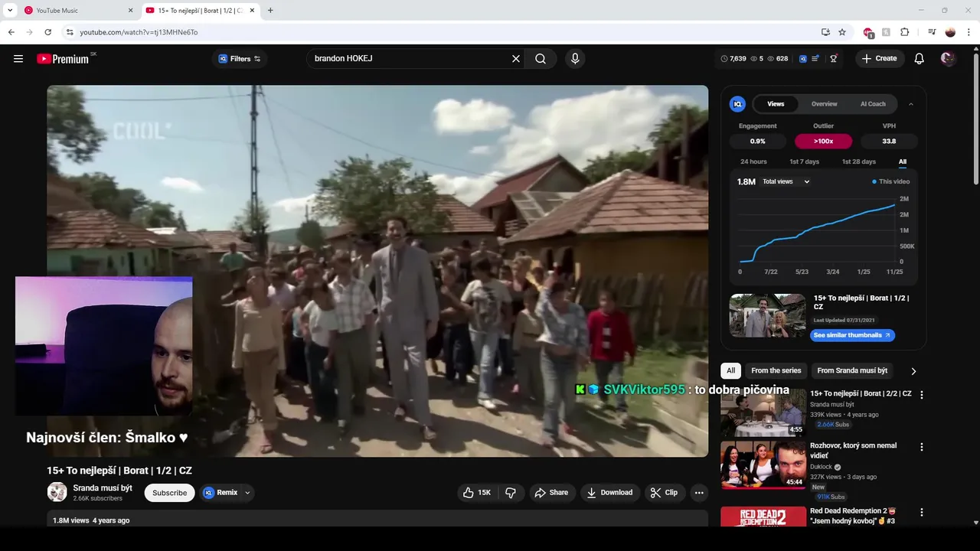The height and width of the screenshot is (551, 980).
Task: Show next filter chips with right arrow
Action: 913,371
